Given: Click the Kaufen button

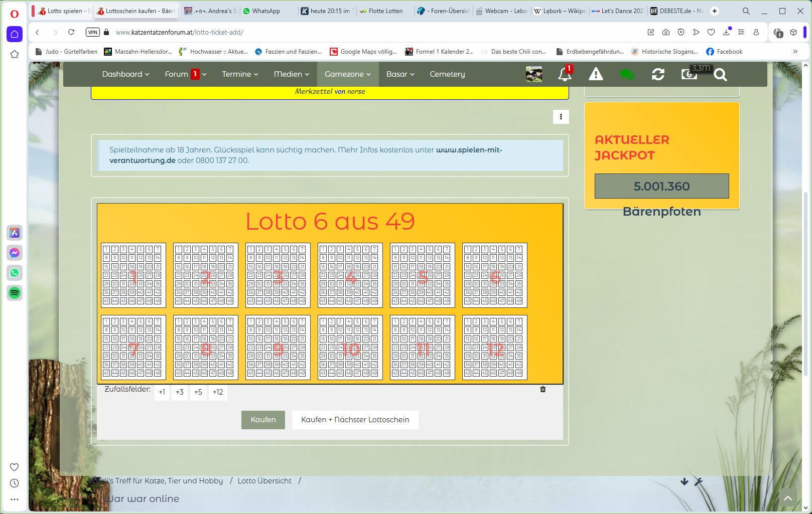Looking at the screenshot, I should coord(263,420).
